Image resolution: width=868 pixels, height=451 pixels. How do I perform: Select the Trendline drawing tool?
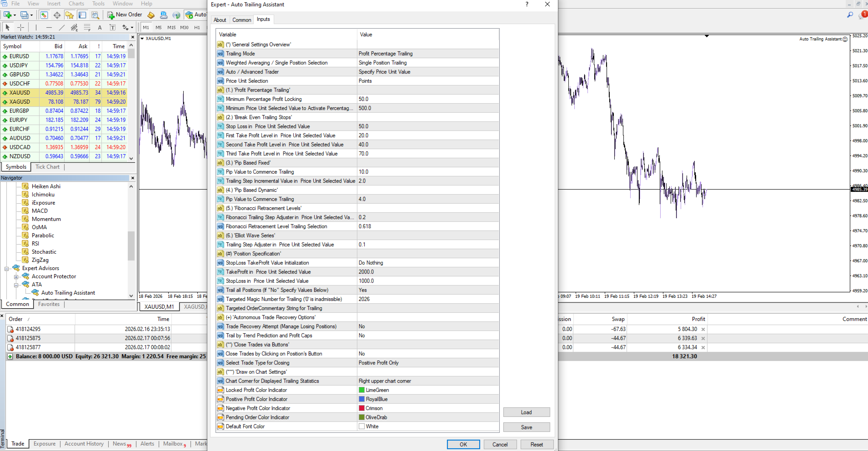tap(62, 28)
